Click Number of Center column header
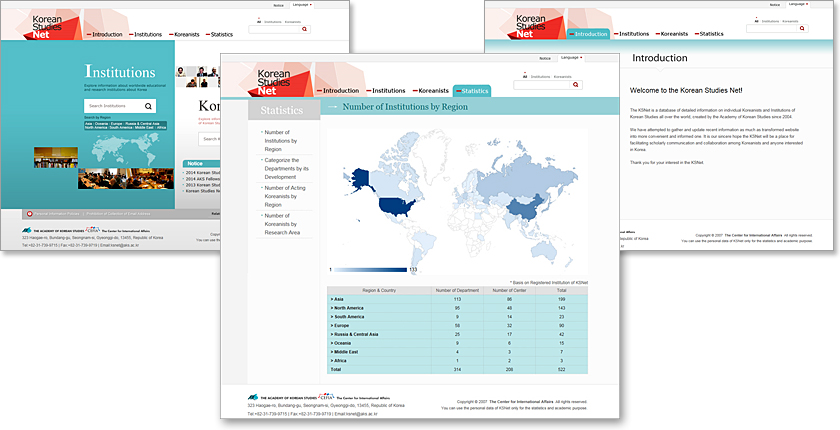Screen dimensions: 840x430 [509, 290]
